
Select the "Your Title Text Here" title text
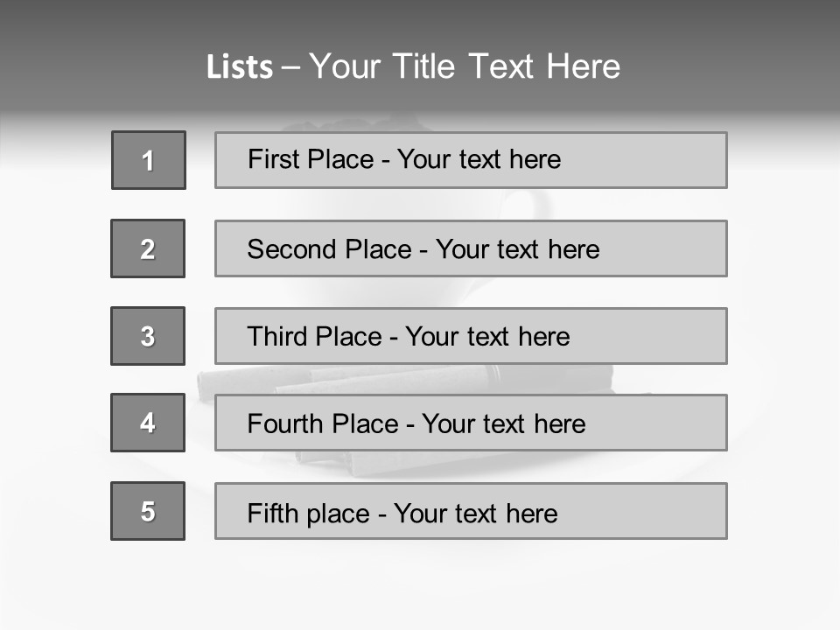[465, 66]
